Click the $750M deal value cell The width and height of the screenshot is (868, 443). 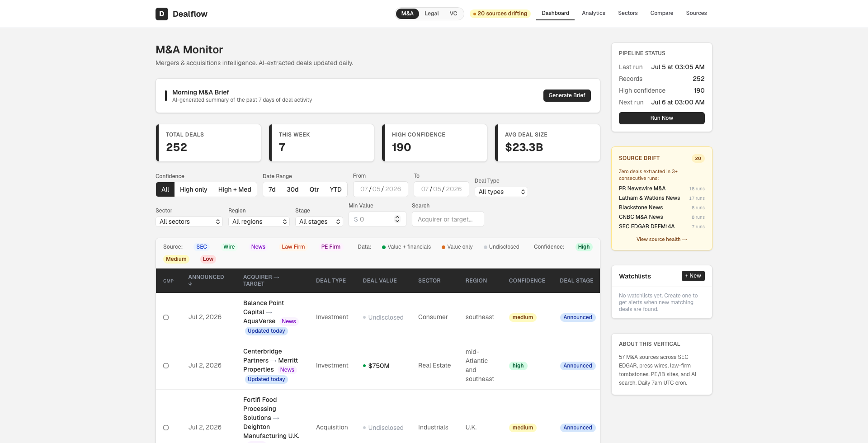(379, 366)
